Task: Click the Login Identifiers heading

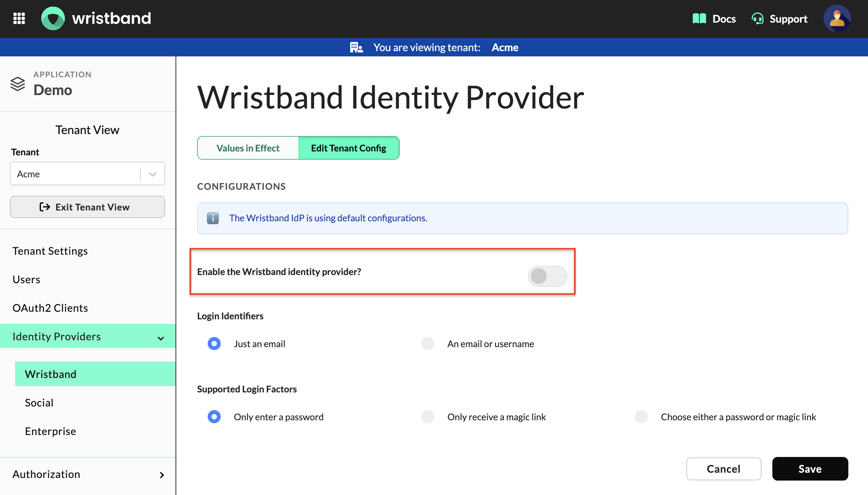Action: click(230, 316)
